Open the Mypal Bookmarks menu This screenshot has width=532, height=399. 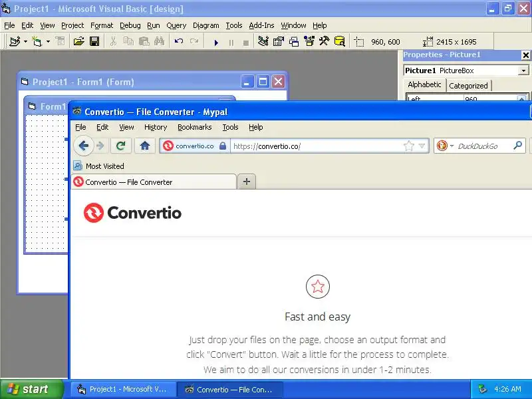[194, 127]
